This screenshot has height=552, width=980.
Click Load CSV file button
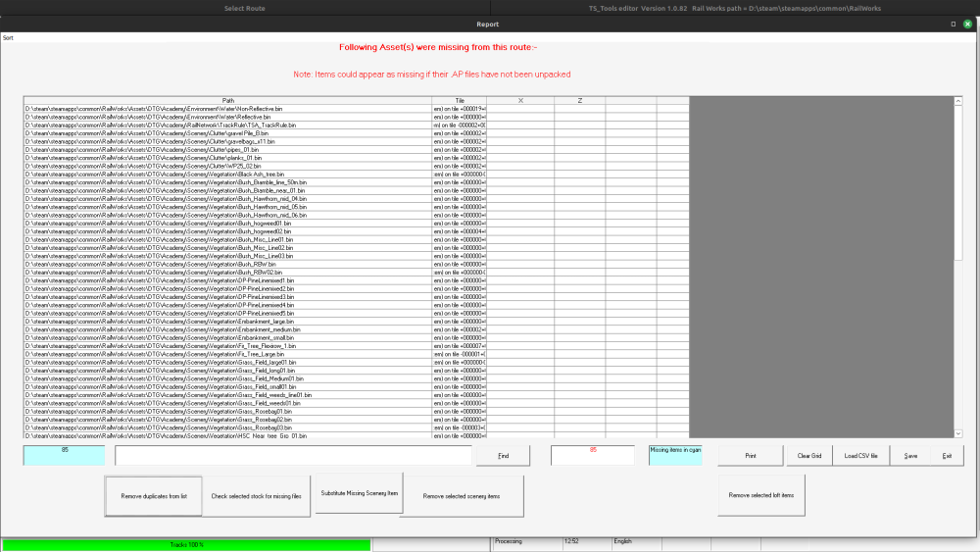861,456
